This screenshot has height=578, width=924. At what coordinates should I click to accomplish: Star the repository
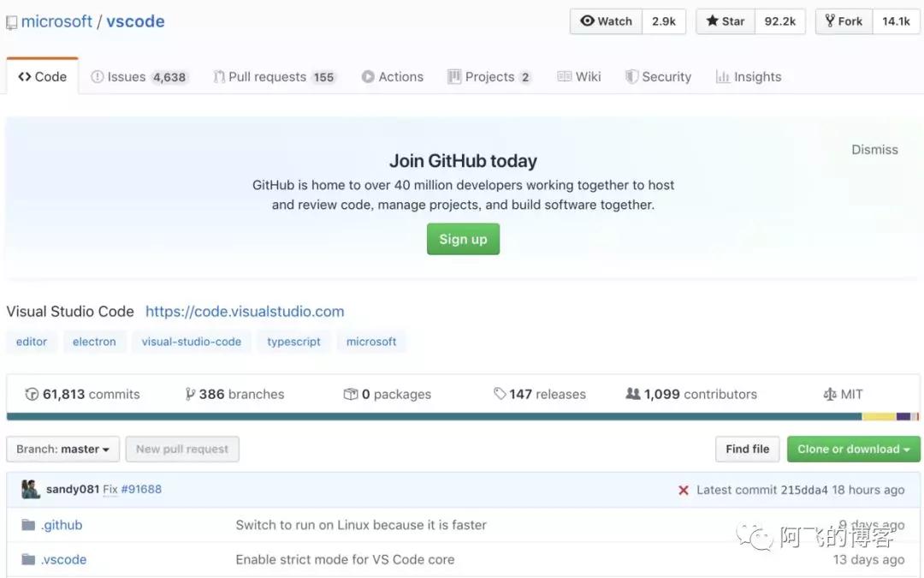pos(726,21)
